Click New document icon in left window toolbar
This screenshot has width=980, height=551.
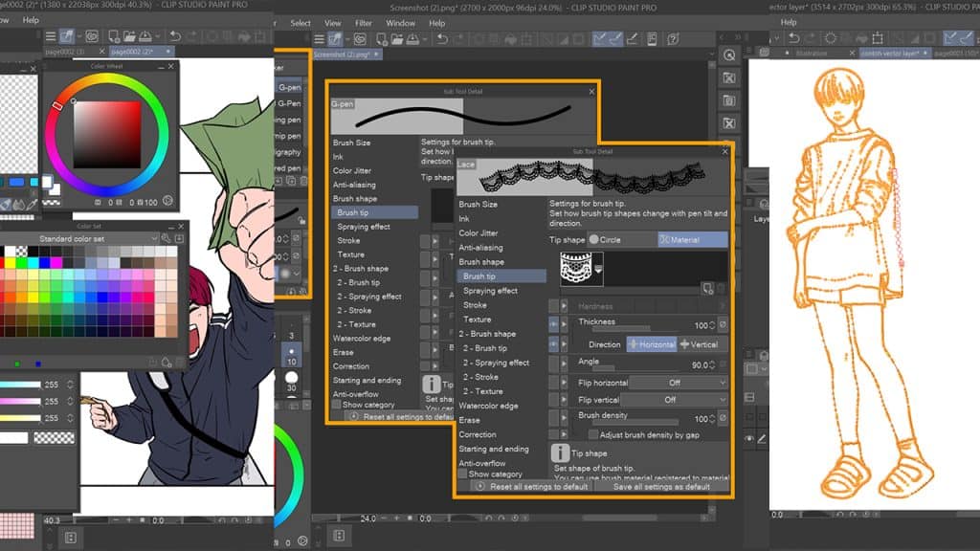click(114, 37)
